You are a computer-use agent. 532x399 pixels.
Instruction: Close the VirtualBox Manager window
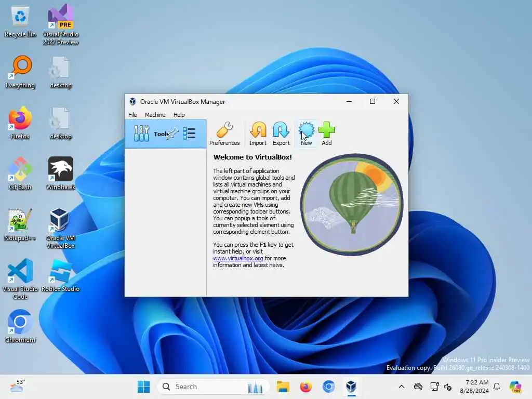point(396,101)
